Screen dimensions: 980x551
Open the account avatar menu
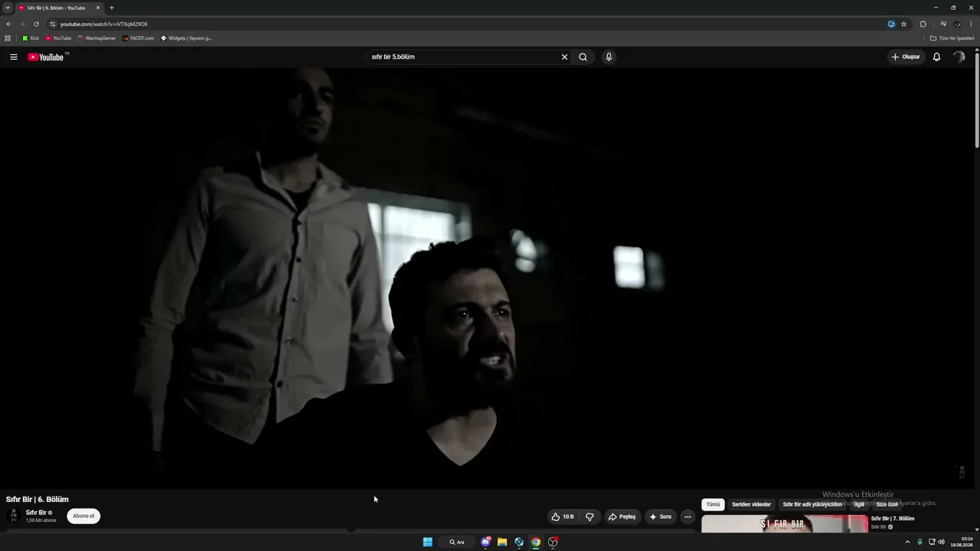[x=959, y=57]
